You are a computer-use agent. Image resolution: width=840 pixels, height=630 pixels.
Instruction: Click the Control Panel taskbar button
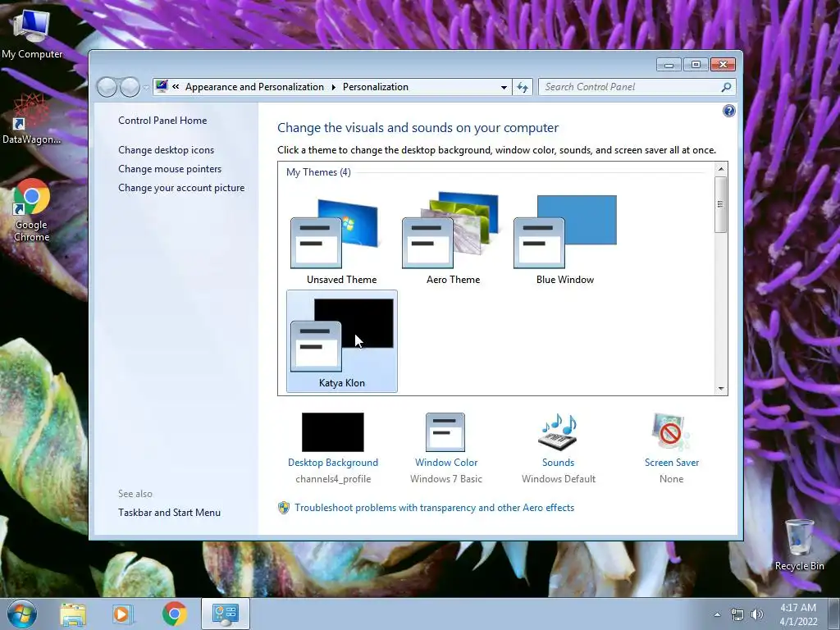226,614
